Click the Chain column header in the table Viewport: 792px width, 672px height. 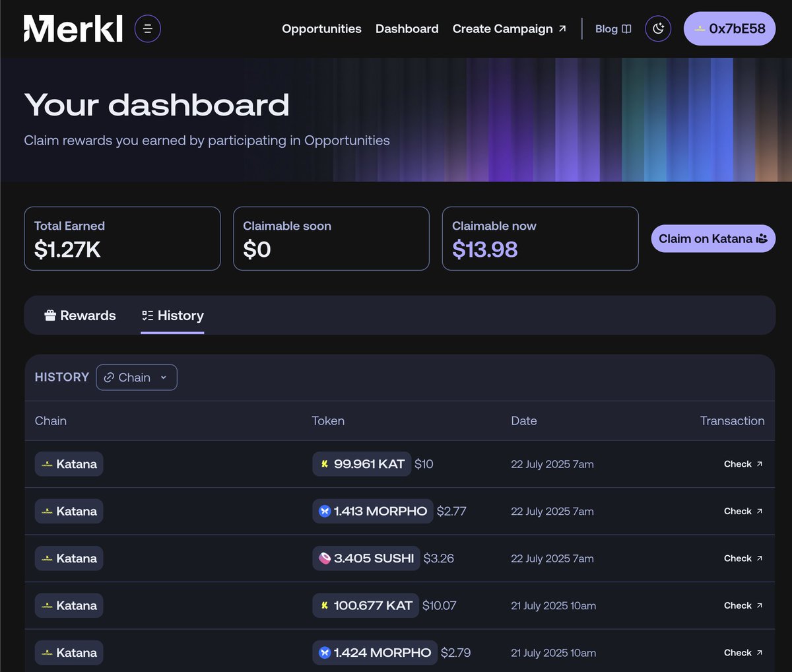tap(51, 420)
